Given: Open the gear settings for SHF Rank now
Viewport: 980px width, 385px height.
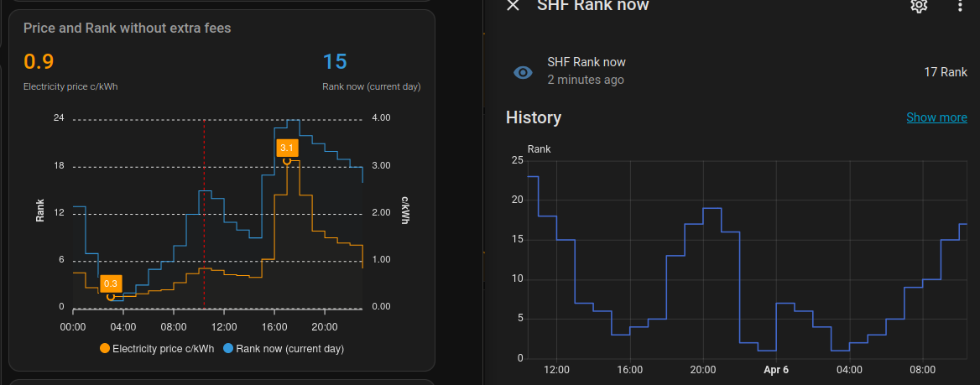Looking at the screenshot, I should pyautogui.click(x=919, y=6).
